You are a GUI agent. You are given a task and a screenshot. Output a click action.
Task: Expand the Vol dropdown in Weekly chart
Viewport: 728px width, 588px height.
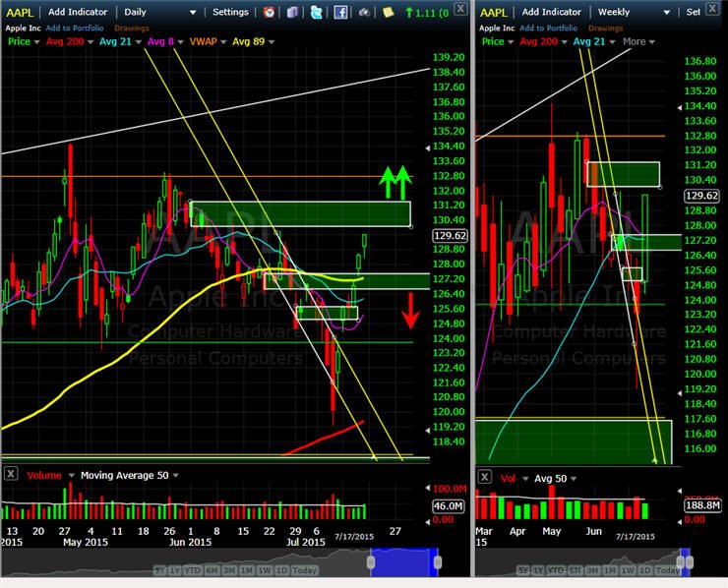[x=525, y=479]
